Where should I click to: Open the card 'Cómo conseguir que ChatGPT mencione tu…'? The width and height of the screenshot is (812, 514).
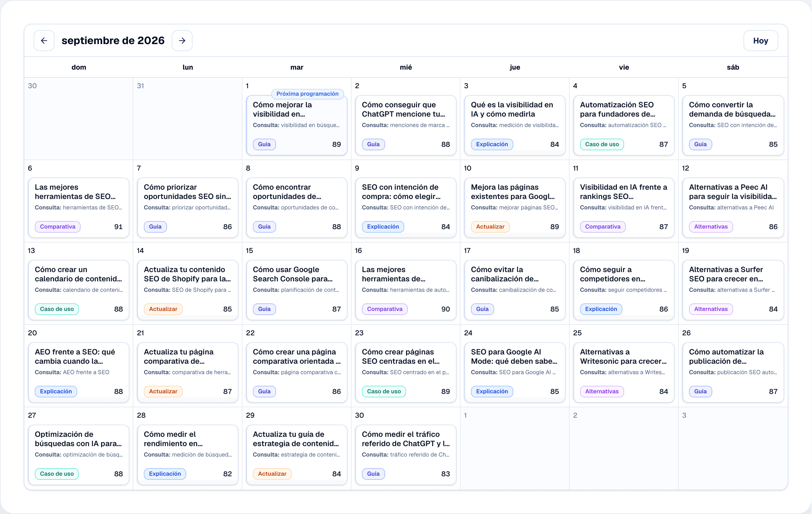click(x=406, y=125)
